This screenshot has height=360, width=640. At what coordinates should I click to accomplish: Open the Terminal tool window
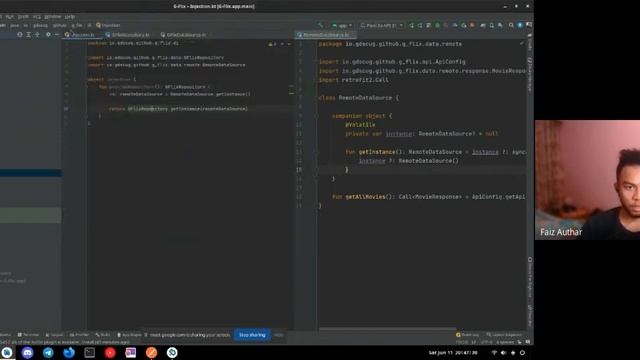click(28, 335)
